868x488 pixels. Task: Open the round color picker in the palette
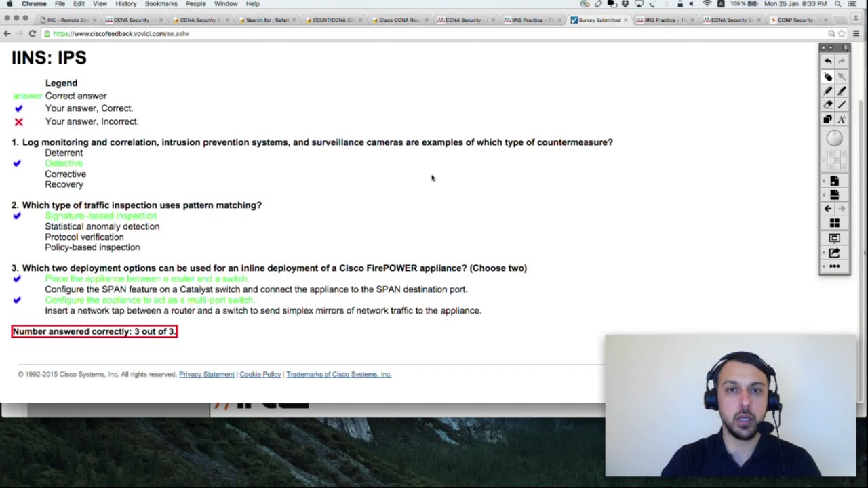[x=835, y=138]
